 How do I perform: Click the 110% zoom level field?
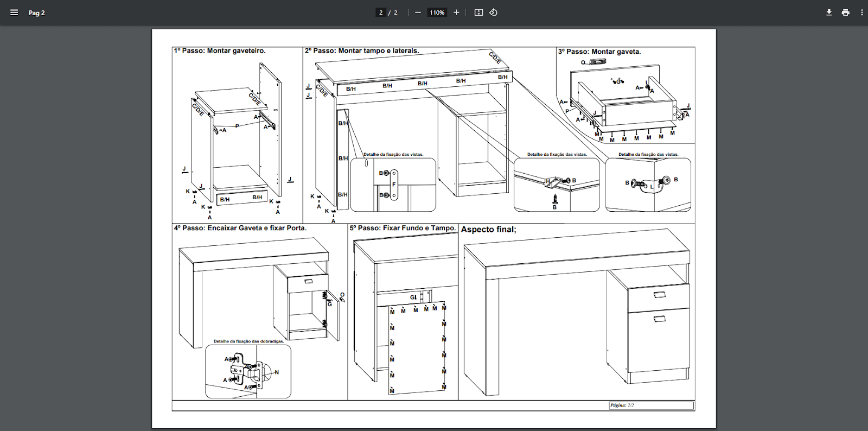(437, 12)
